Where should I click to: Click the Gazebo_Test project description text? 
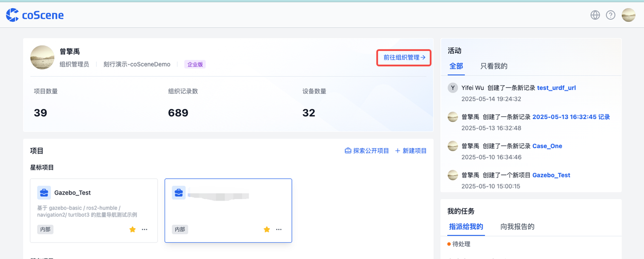click(88, 211)
